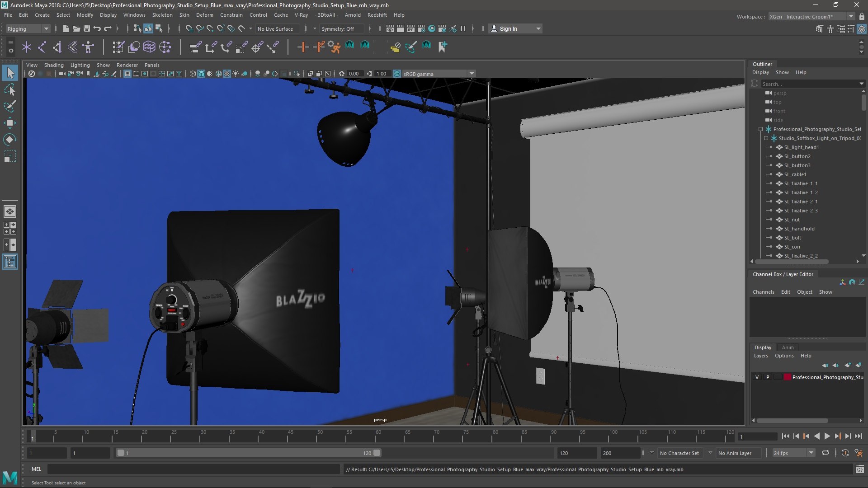Click the Undo arrow icon
Screen dimensions: 868x488
(x=97, y=28)
